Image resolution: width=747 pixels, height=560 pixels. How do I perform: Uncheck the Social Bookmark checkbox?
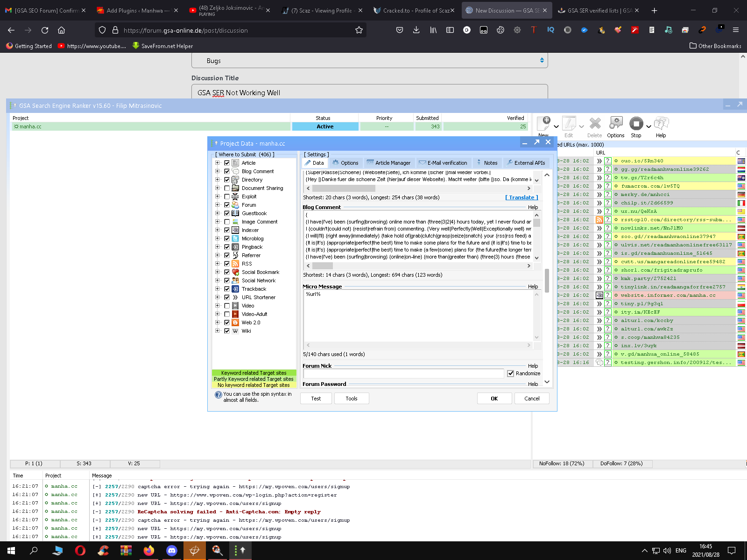[227, 272]
